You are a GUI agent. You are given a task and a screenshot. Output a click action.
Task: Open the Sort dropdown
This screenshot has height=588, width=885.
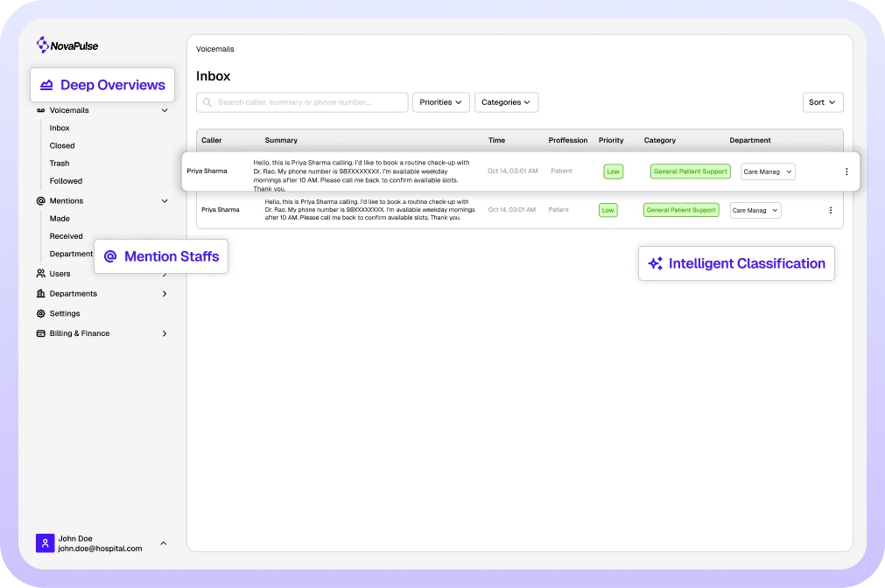[x=822, y=102]
